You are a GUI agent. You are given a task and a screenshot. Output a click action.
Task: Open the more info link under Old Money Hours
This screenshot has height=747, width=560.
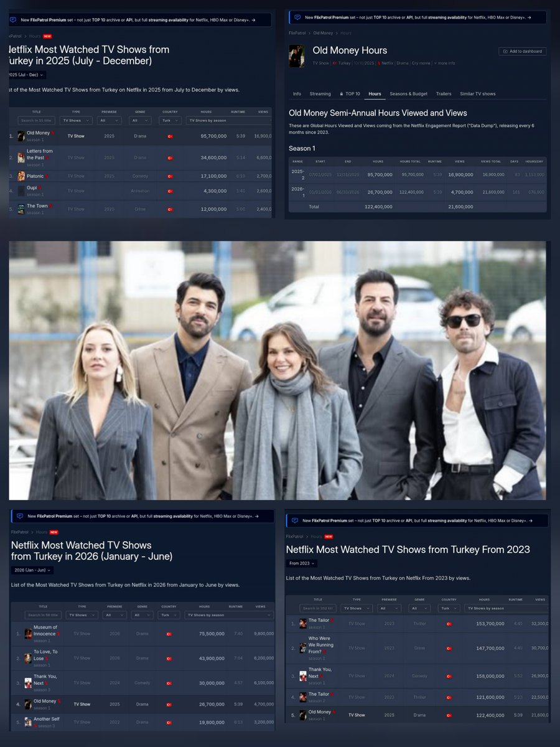(445, 63)
